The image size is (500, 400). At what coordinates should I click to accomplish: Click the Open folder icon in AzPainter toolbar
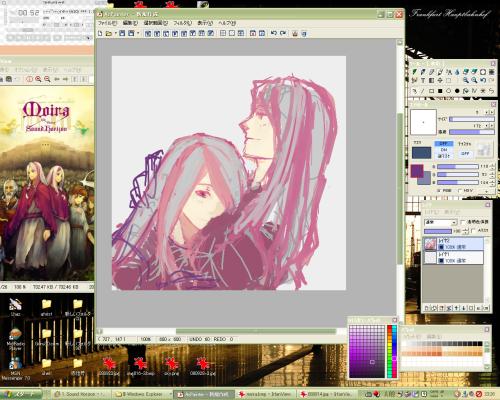click(x=109, y=33)
